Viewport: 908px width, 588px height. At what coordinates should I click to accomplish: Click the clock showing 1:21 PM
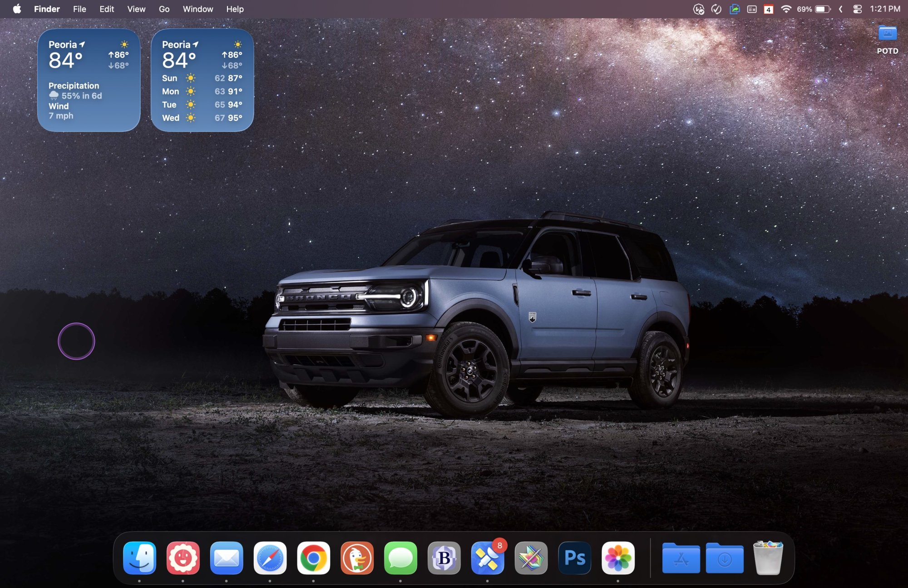884,9
